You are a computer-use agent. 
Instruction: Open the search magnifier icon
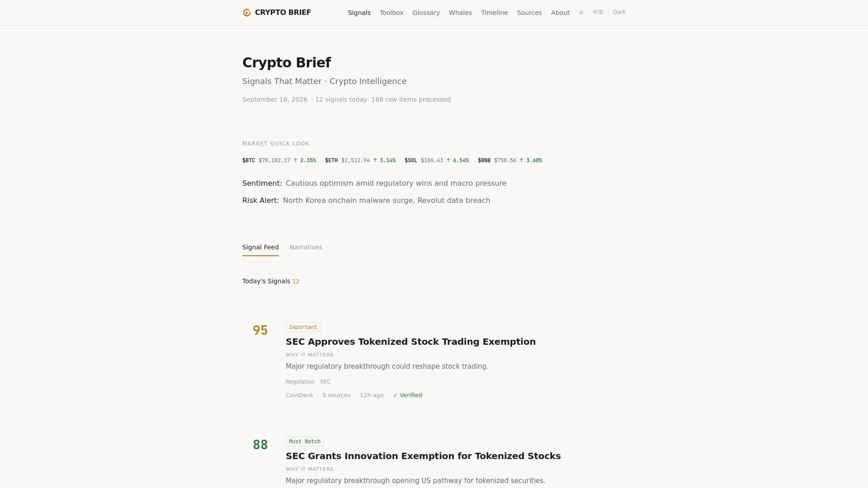pyautogui.click(x=581, y=13)
